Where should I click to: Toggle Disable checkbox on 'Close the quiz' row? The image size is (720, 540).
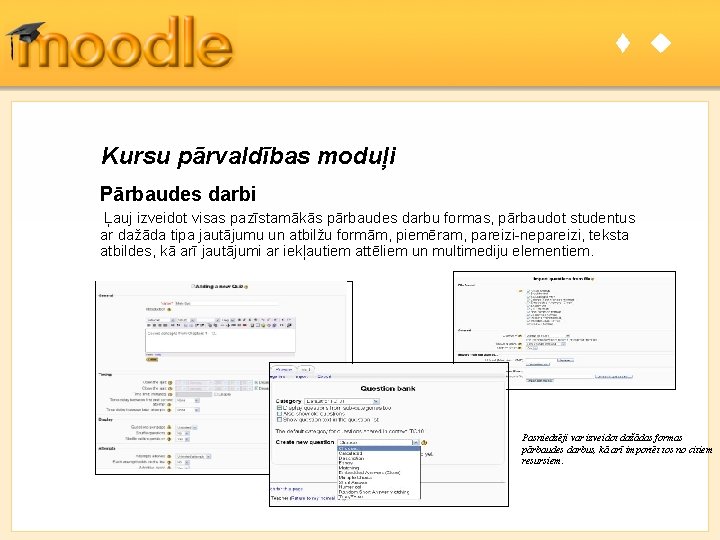coord(256,388)
